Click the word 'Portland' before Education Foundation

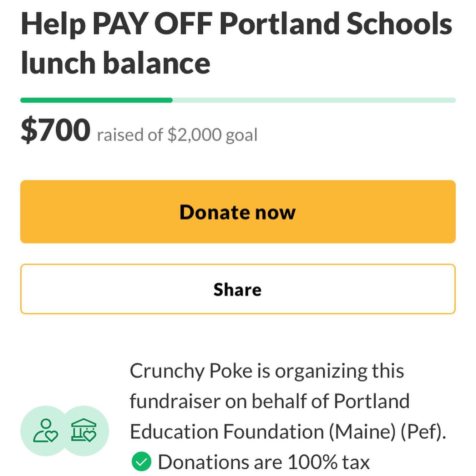[372, 401]
